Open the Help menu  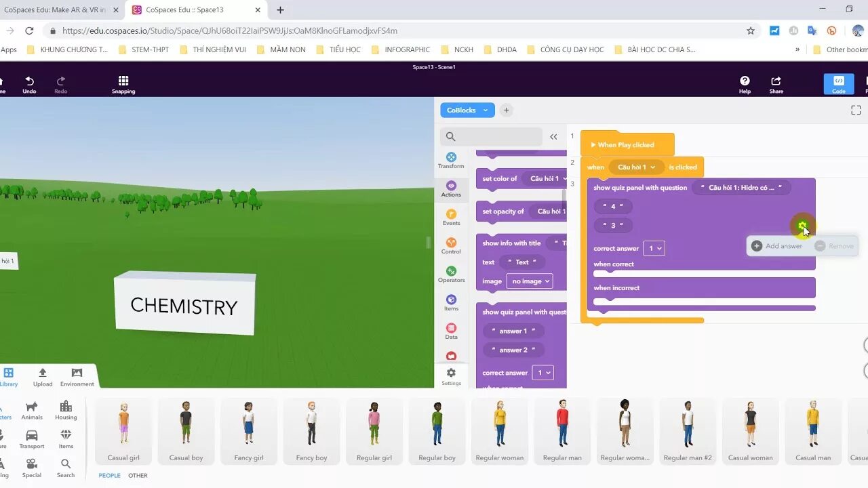coord(745,85)
